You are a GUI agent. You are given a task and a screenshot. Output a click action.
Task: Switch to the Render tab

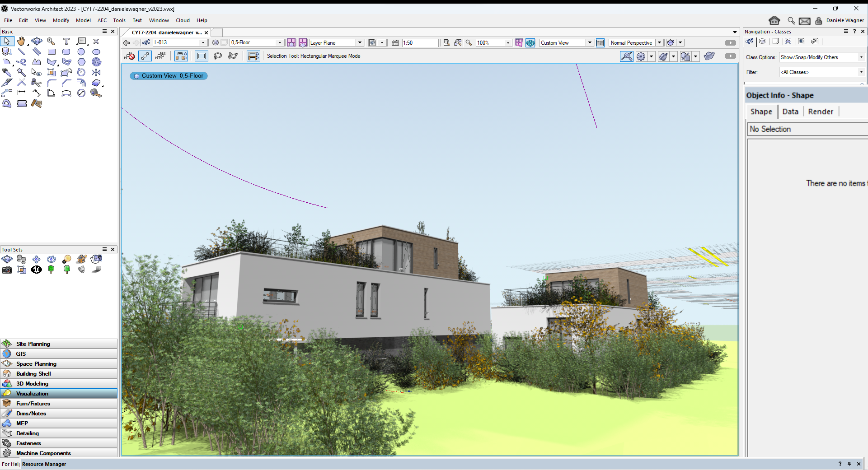click(x=820, y=112)
